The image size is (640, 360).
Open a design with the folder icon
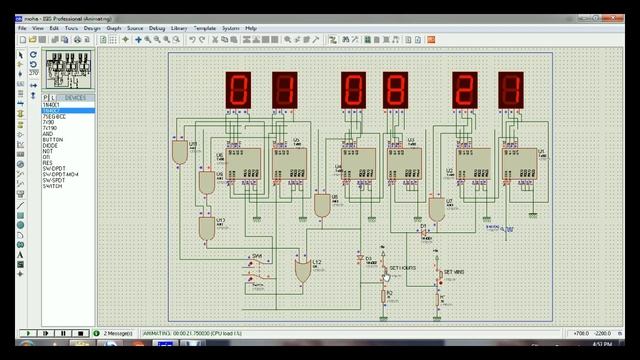coord(32,40)
